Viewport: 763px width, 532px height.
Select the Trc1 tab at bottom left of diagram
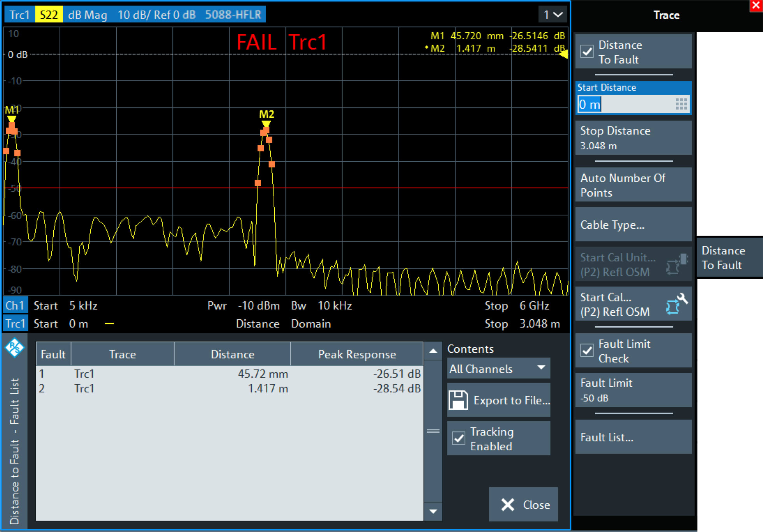(x=15, y=323)
